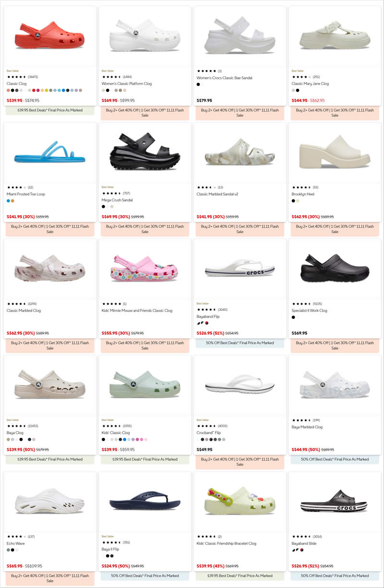Click the black Mega Crush Sandal picture
This screenshot has width=384, height=588.
point(145,152)
